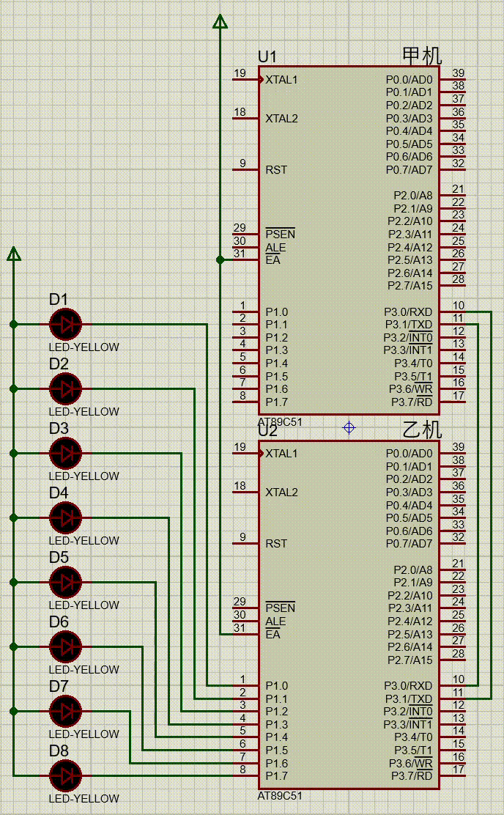The image size is (504, 815).
Task: Click the P1.3 pin 4 on U2
Action: [x=245, y=724]
